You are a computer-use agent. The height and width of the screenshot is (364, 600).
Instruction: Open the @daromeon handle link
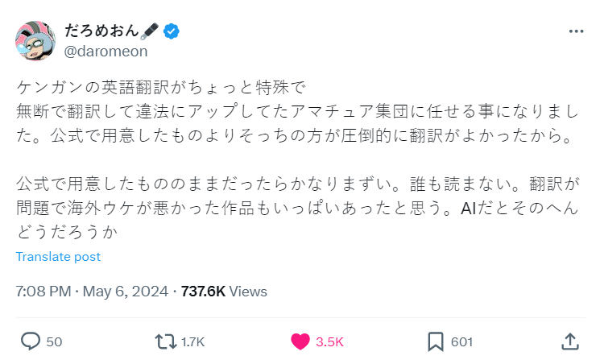point(105,51)
